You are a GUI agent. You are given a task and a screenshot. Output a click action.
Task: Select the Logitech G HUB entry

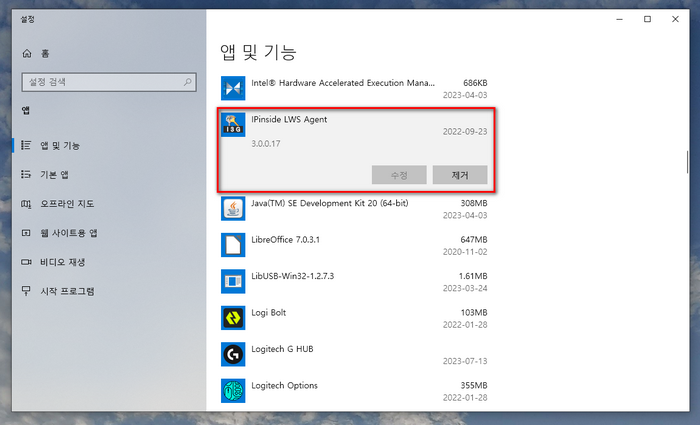pos(282,349)
